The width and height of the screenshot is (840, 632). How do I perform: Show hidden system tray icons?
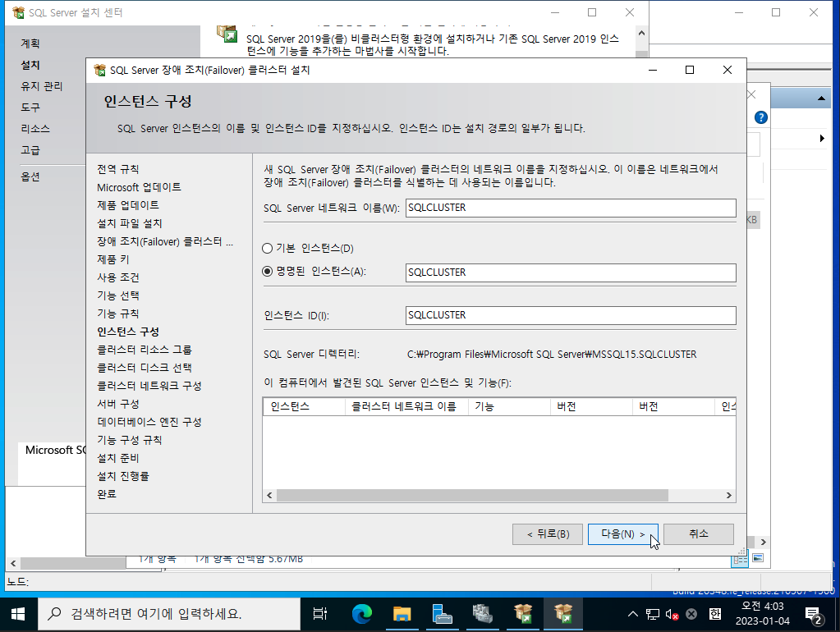[x=633, y=614]
